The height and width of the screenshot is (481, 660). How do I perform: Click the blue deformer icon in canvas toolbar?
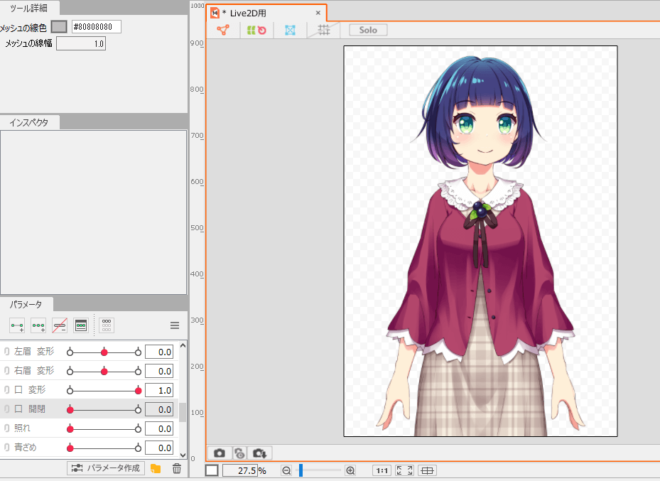(290, 30)
